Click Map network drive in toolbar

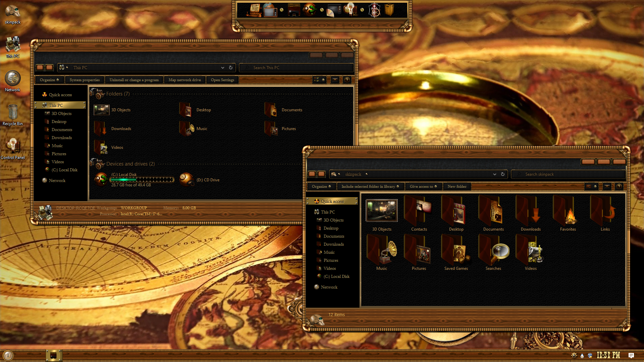185,80
